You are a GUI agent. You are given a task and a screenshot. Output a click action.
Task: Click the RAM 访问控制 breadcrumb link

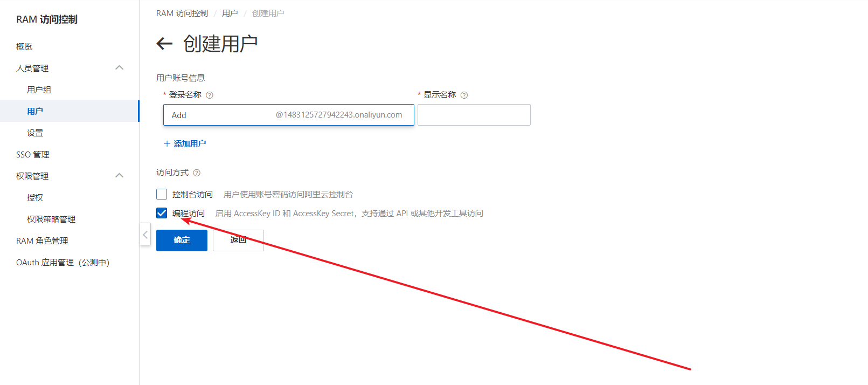[182, 13]
